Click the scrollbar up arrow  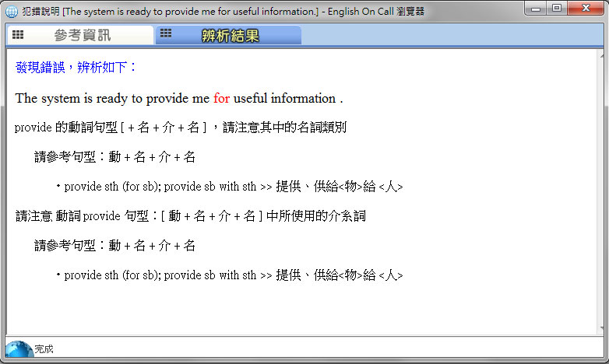tap(602, 56)
